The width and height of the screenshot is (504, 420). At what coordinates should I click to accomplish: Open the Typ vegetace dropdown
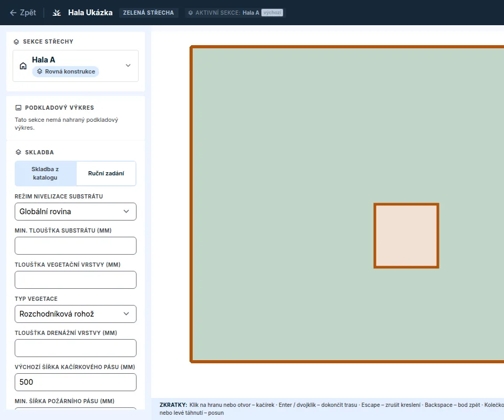click(76, 314)
